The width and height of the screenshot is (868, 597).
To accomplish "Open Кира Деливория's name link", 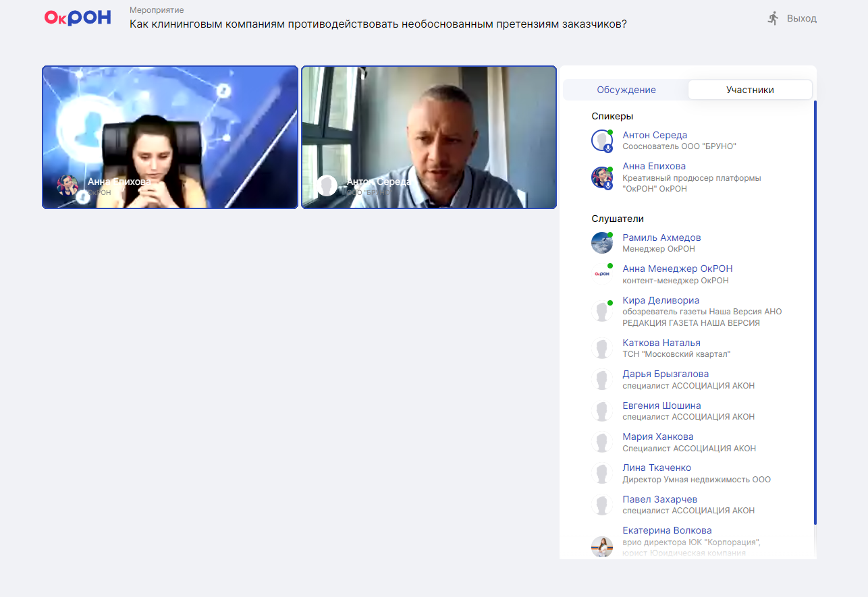I will tap(661, 300).
